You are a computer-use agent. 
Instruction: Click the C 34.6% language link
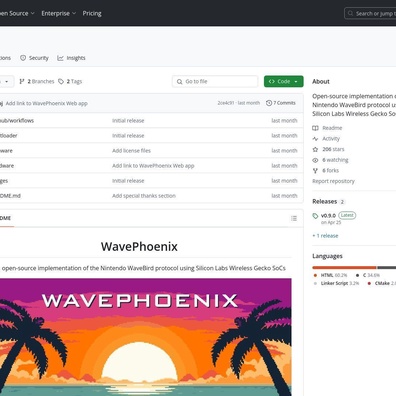368,275
